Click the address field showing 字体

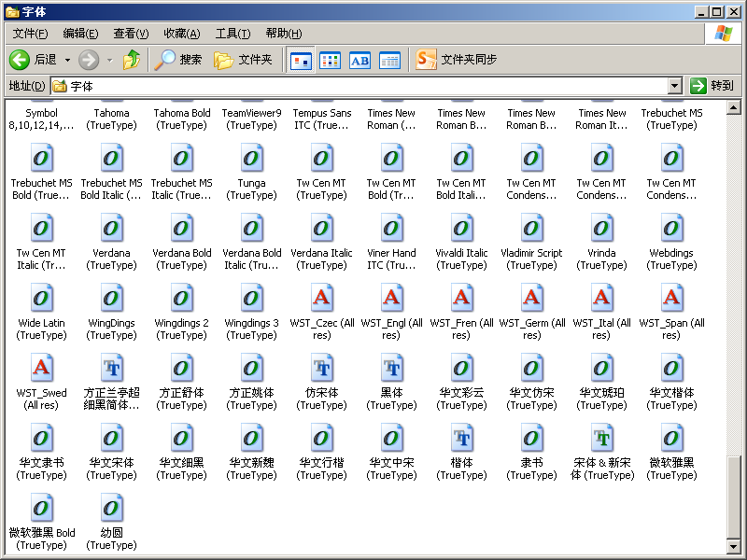pos(359,86)
